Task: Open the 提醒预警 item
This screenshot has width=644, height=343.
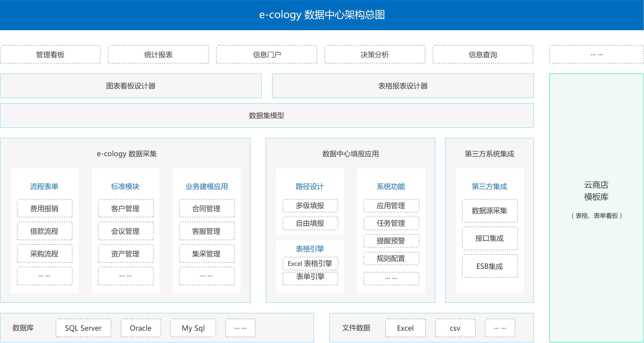Action: click(391, 241)
